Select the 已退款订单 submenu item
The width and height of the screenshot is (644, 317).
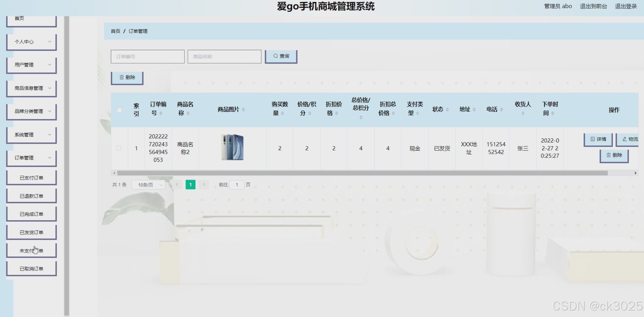click(31, 196)
